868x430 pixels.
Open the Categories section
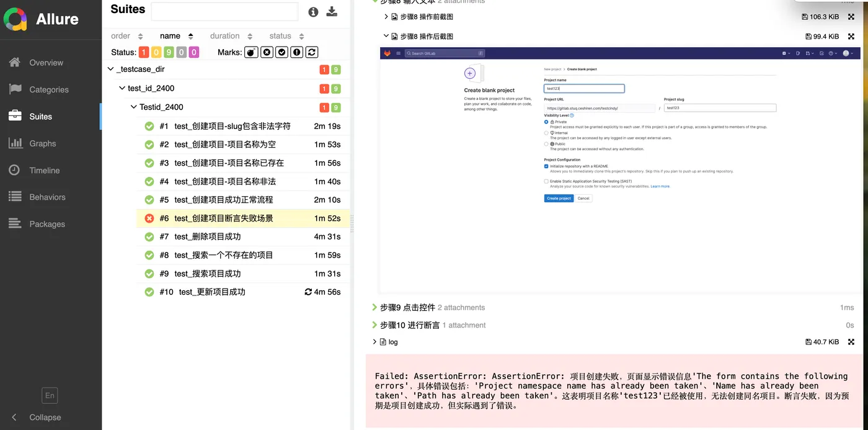[x=49, y=89]
